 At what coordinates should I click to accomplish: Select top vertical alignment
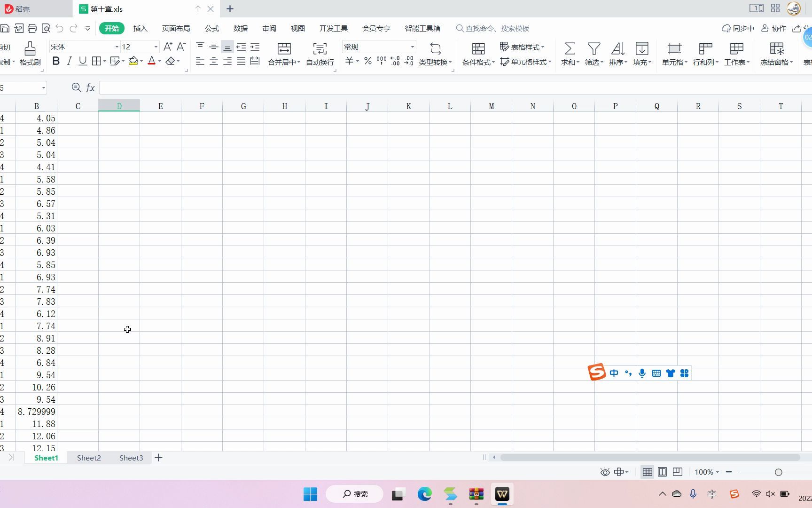click(x=200, y=47)
